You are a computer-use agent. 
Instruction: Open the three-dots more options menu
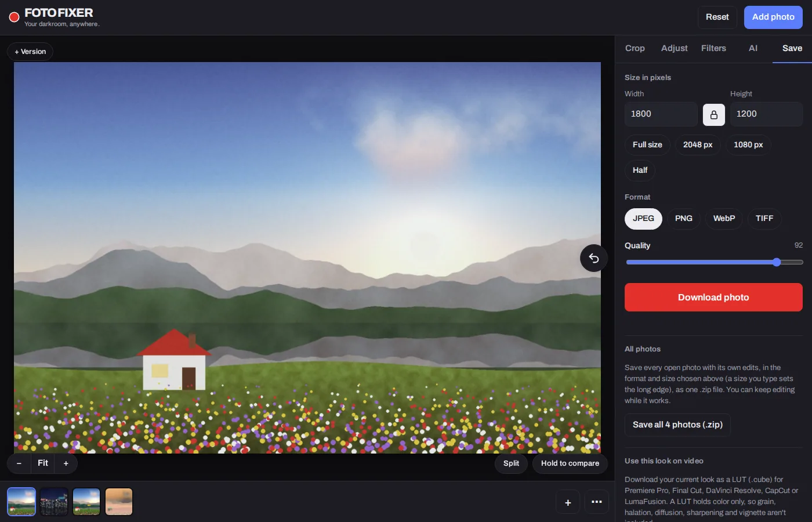(x=597, y=502)
